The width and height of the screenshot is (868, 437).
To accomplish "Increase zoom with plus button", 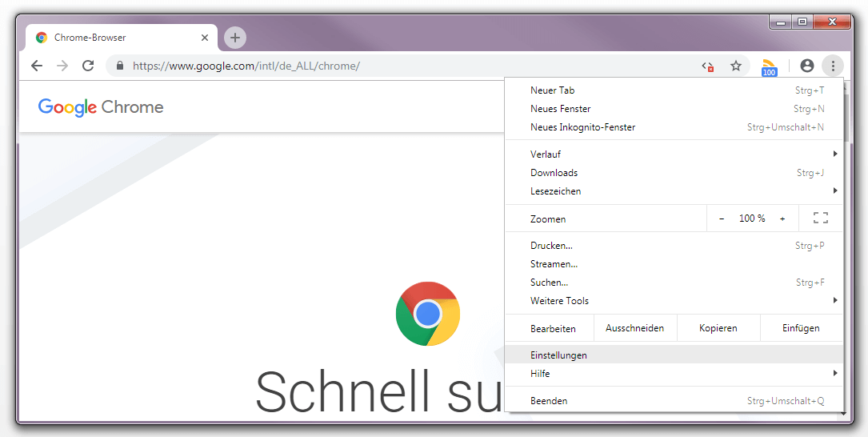I will [x=782, y=218].
